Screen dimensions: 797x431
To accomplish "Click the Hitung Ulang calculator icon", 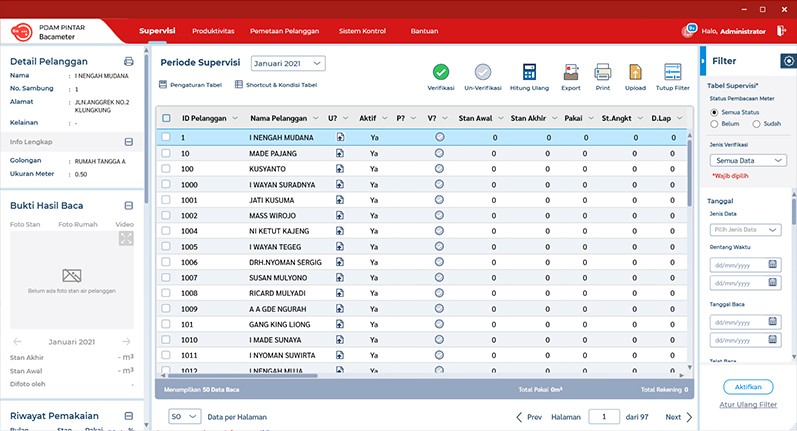I will click(530, 72).
